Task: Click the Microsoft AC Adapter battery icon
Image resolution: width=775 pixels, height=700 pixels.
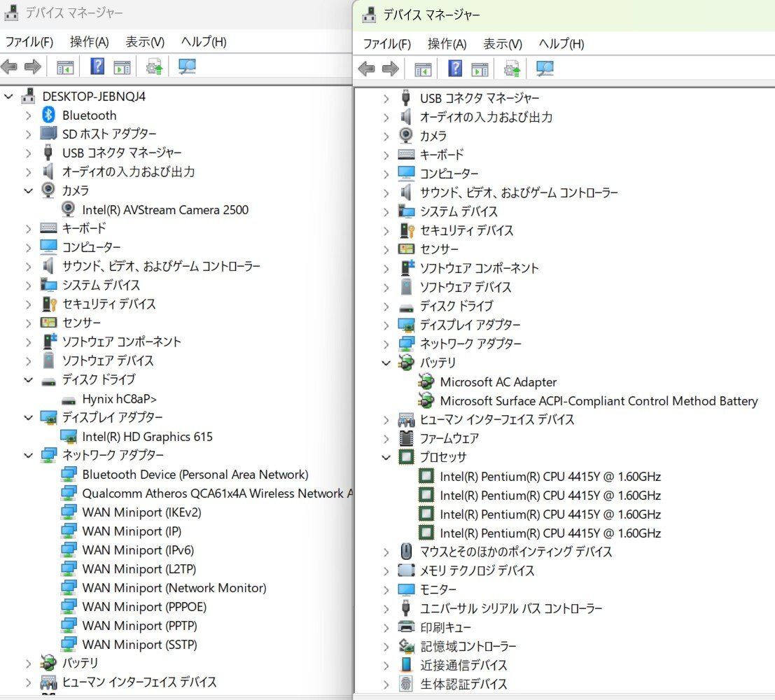Action: pos(426,381)
